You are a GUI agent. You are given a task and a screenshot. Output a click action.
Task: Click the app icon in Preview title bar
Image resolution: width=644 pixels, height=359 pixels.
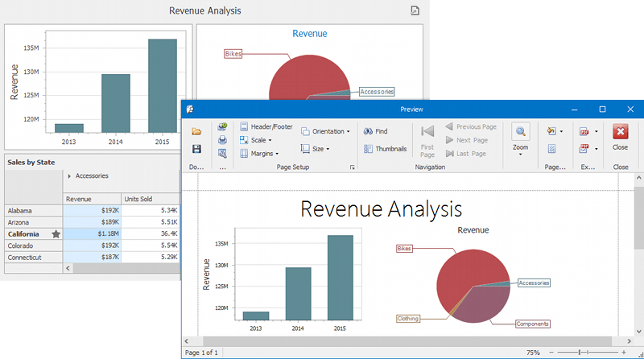(190, 109)
